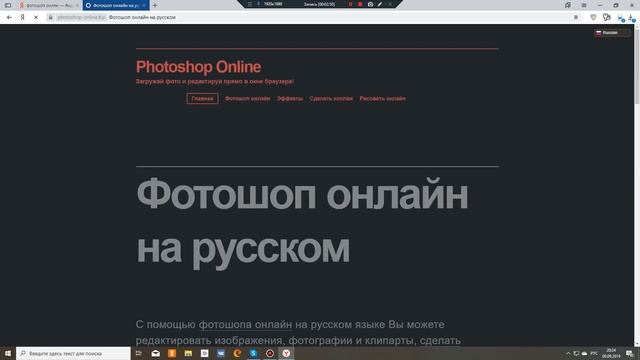Open the screen recorder app on the taskbar
This screenshot has width=640, height=360.
point(270,353)
